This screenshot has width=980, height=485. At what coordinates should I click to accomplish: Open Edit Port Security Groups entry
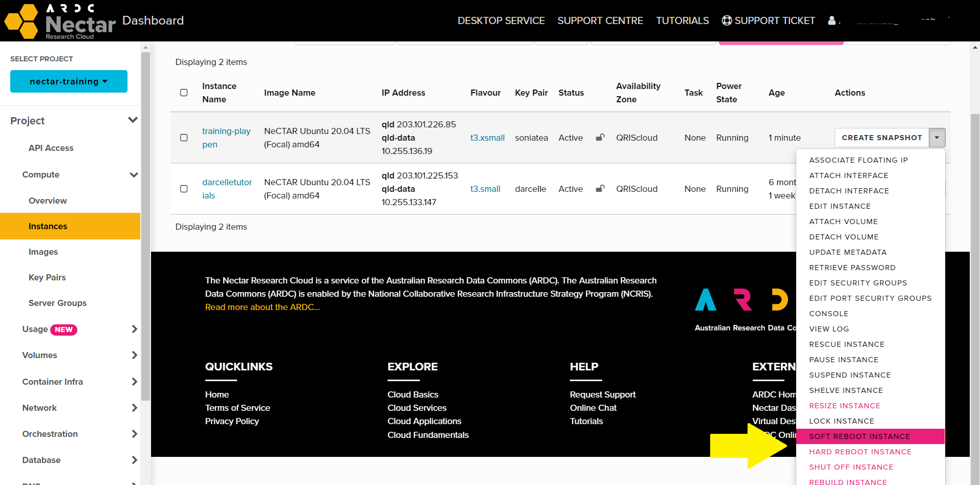coord(870,298)
